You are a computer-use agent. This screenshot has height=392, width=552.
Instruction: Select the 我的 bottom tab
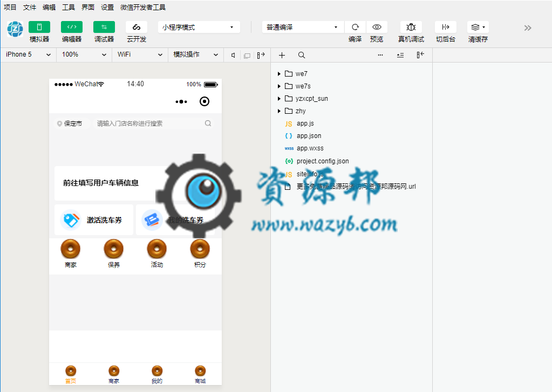tap(157, 374)
